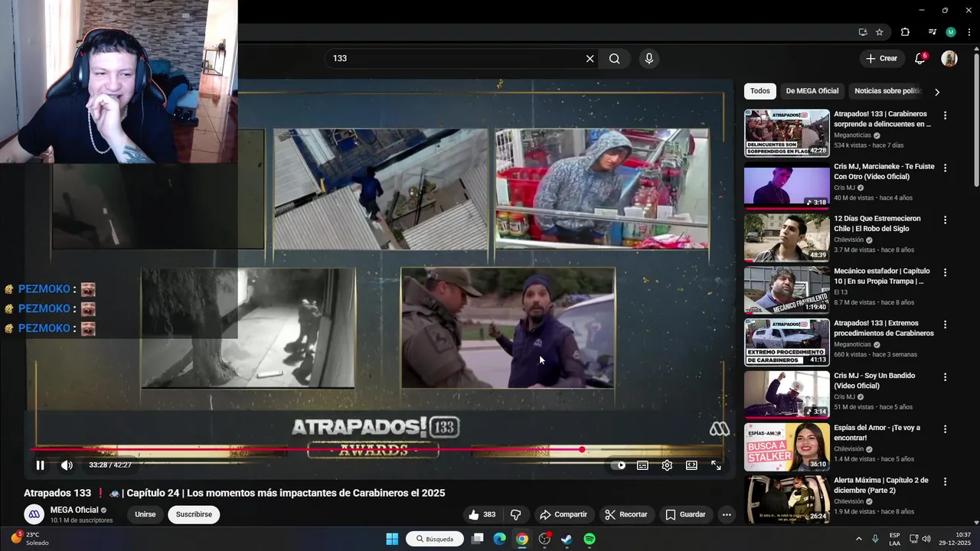The image size is (980, 551).
Task: Enter full screen mode
Action: (x=716, y=465)
